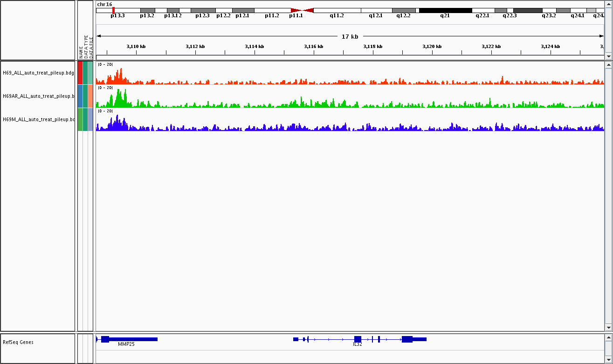Click the NAME attribute column header
Screen dimensions: 613x364
click(81, 51)
